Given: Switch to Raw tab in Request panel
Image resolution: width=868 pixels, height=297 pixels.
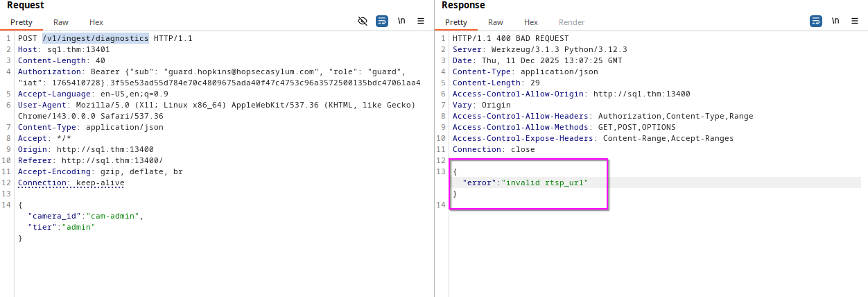Looking at the screenshot, I should [61, 22].
